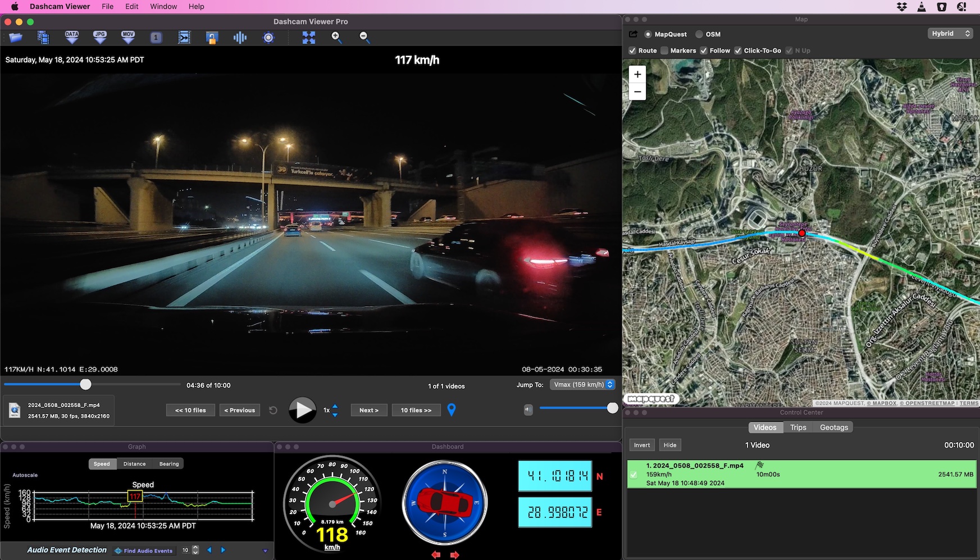Viewport: 980px width, 560px height.
Task: Click the loop replay icon
Action: click(x=273, y=411)
